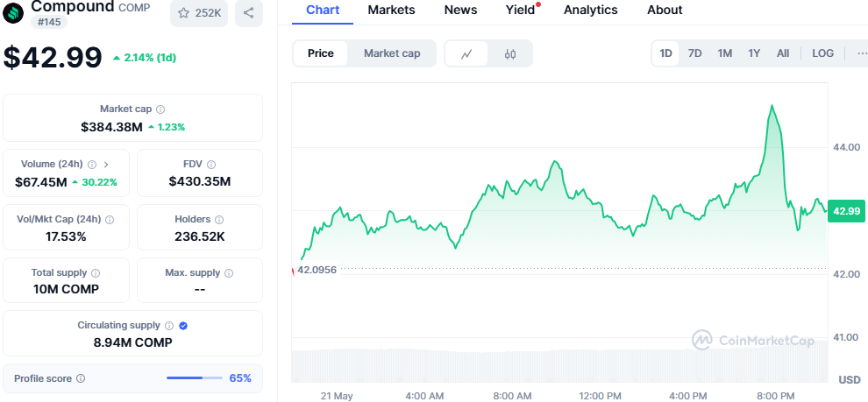Viewport: 868px width, 402px height.
Task: Select the 7D time range
Action: [x=694, y=53]
